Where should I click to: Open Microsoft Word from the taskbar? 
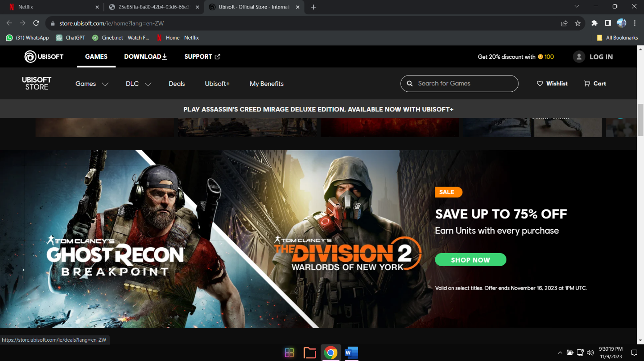[x=351, y=353]
